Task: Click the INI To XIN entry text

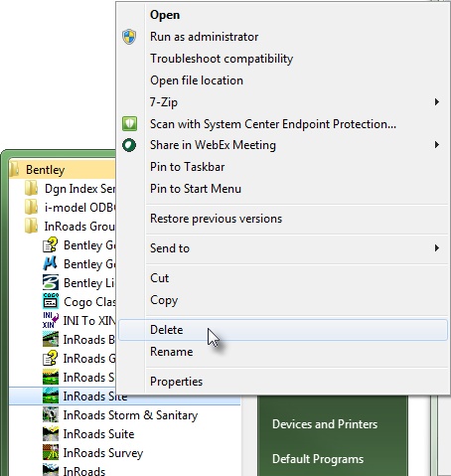Action: pyautogui.click(x=89, y=321)
